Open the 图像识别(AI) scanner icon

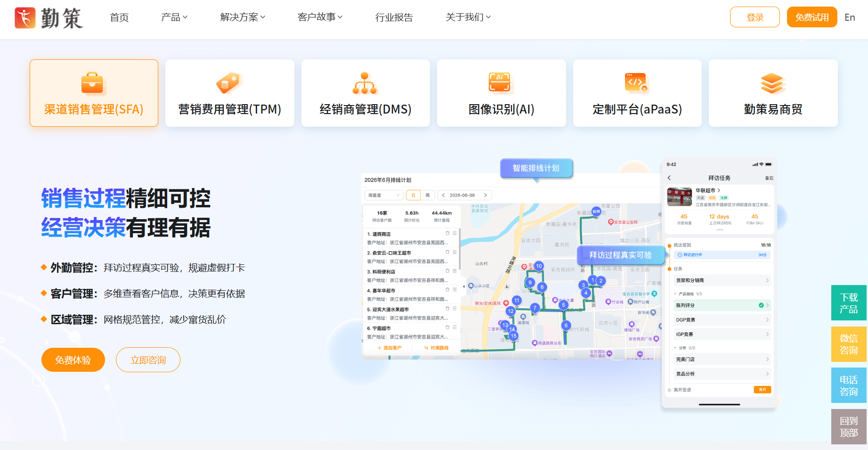point(500,83)
